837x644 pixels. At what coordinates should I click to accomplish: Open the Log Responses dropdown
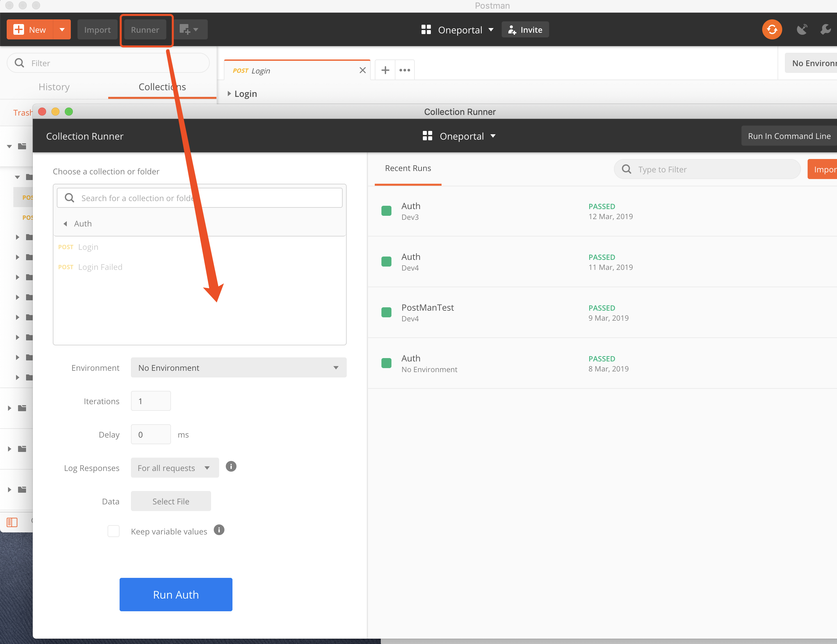(175, 468)
